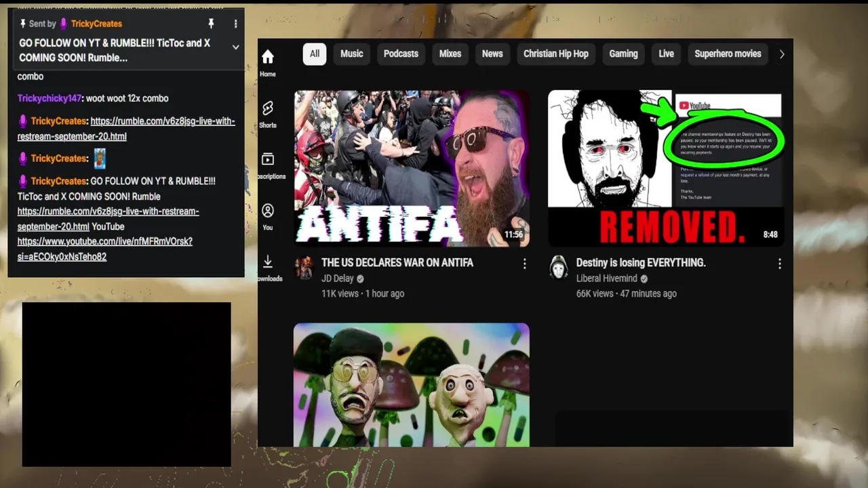Open title THE US DECLARES WAR ON ANTIFA
868x488 pixels.
point(397,263)
